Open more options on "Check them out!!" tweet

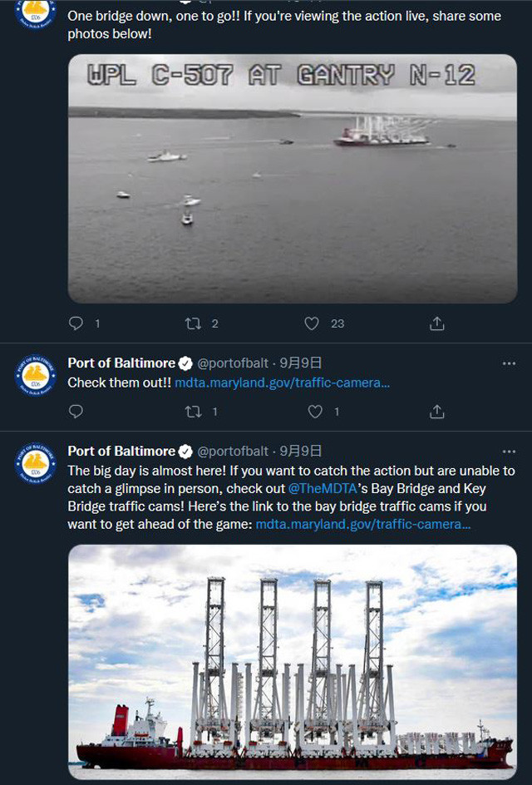point(509,363)
